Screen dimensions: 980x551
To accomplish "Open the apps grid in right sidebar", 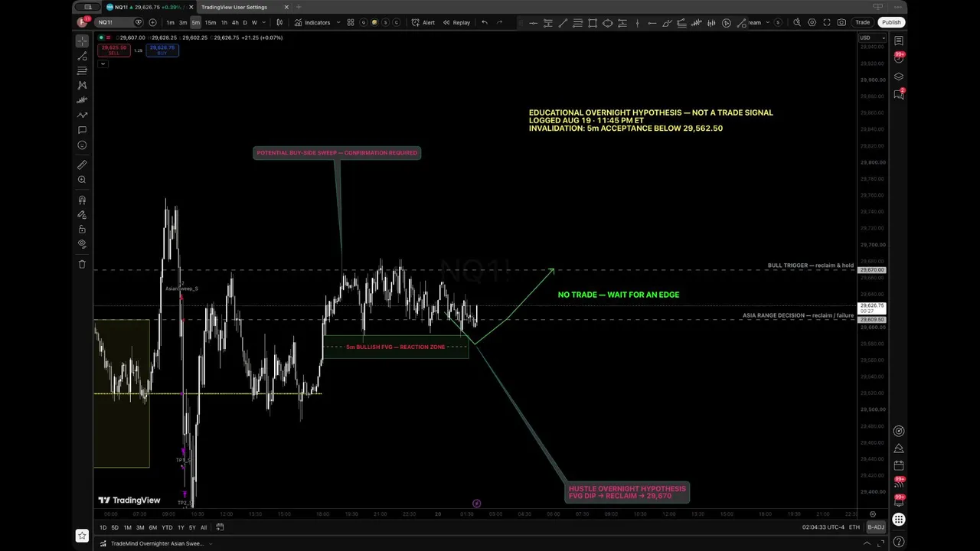I will coord(899,520).
